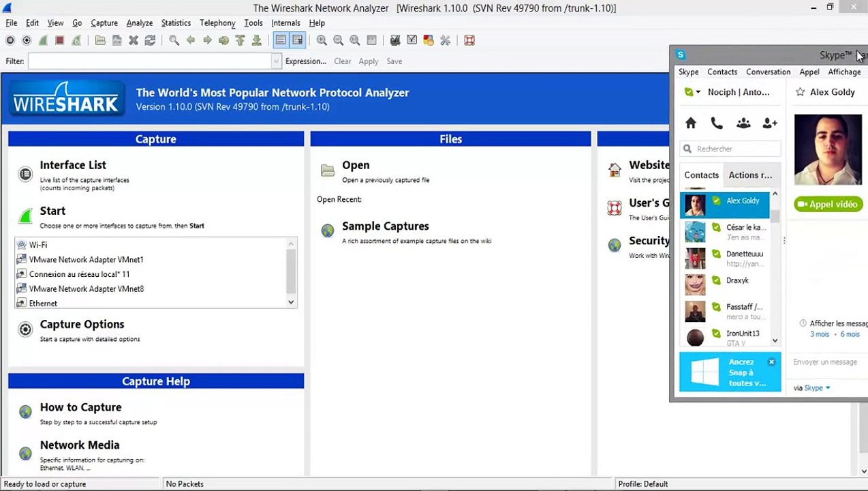868x491 pixels.
Task: Stop the running capture toolbar icon
Action: pos(59,40)
